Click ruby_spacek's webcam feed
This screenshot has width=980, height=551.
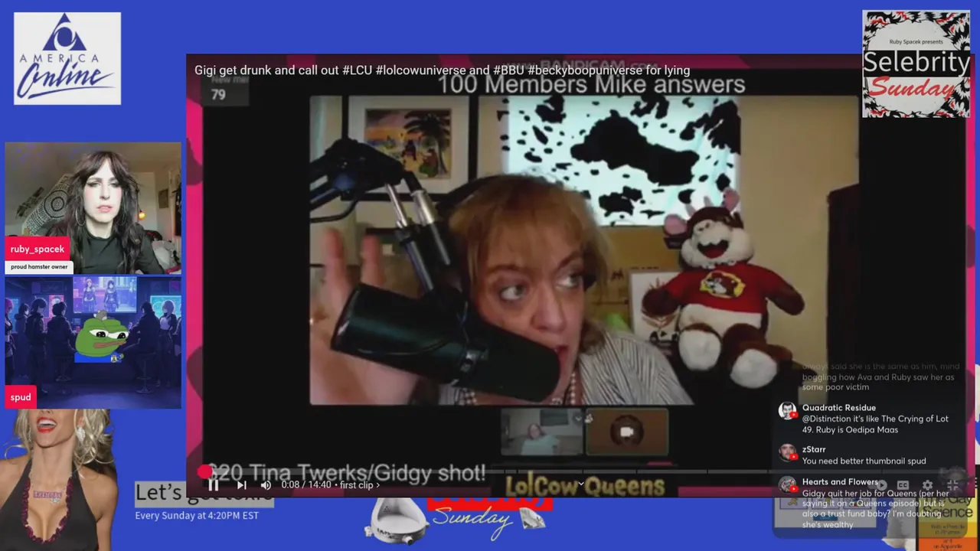pos(93,207)
